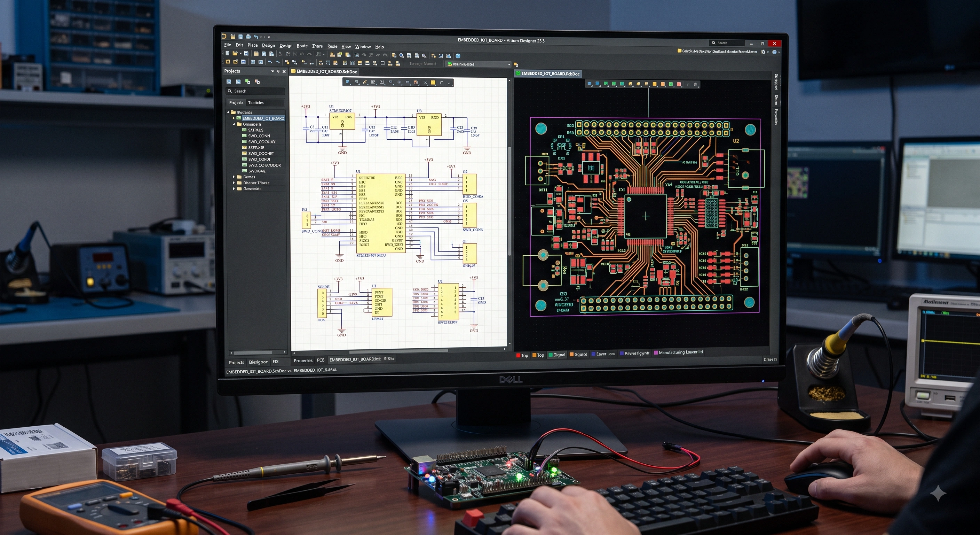Collapse the Poards tree node
Image resolution: width=980 pixels, height=535 pixels.
pos(228,113)
